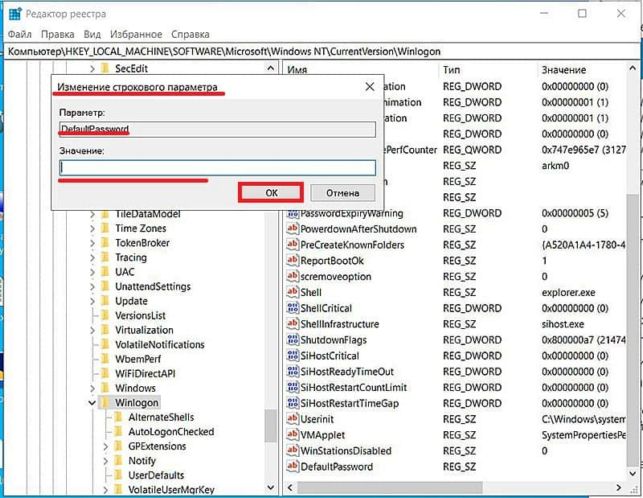Click the ShellCritical DWORD icon
The width and height of the screenshot is (643, 498).
click(292, 308)
